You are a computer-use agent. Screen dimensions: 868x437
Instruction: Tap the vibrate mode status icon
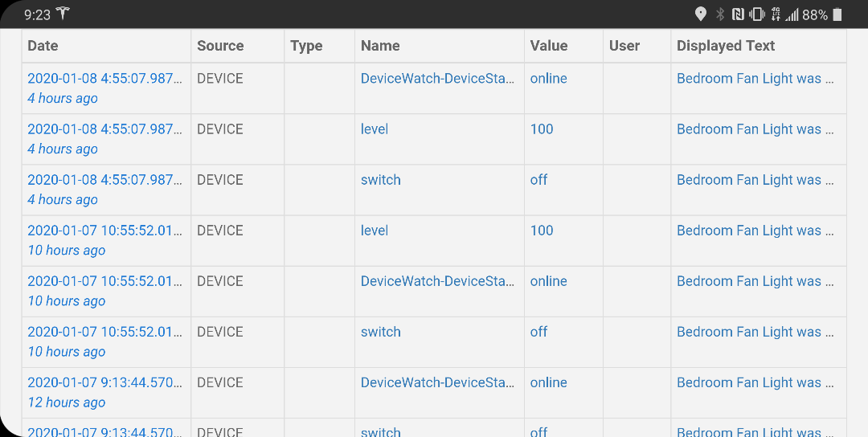click(757, 14)
